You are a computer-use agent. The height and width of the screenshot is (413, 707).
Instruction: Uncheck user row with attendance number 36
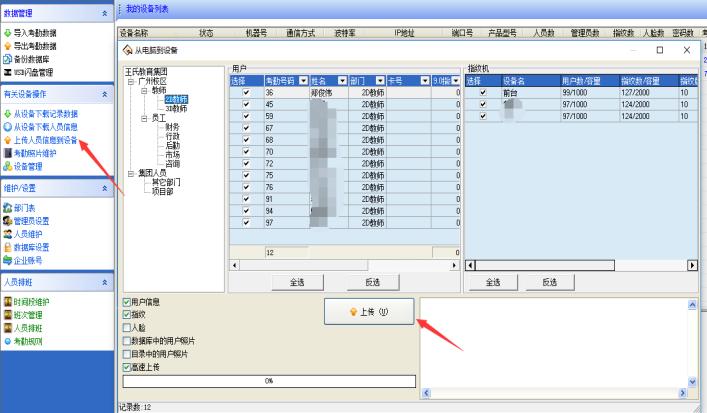pyautogui.click(x=246, y=92)
